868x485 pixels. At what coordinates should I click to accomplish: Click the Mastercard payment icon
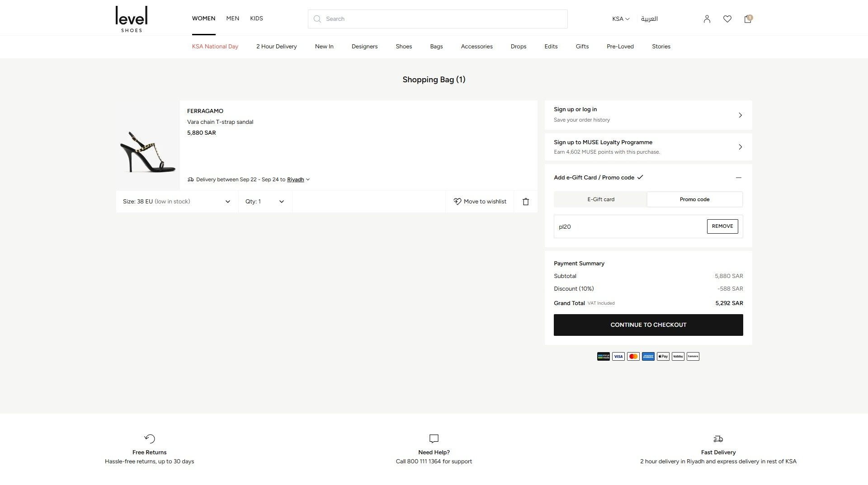pyautogui.click(x=633, y=357)
